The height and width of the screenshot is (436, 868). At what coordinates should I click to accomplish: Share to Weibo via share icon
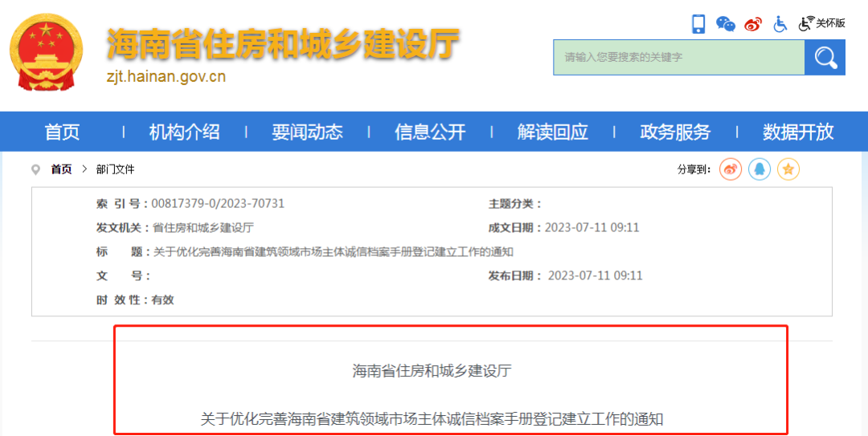pyautogui.click(x=730, y=169)
